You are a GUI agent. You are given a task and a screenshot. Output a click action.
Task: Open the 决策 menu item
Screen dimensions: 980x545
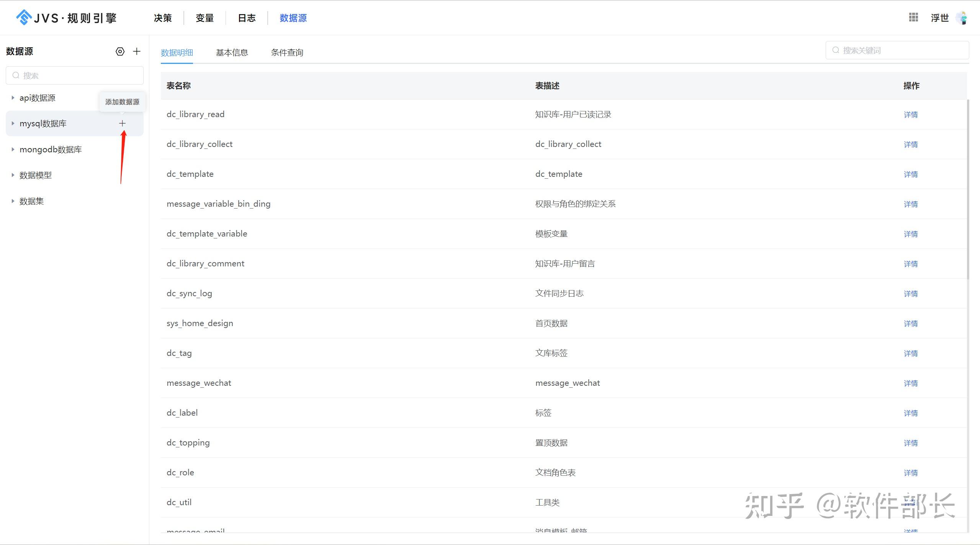pos(162,18)
